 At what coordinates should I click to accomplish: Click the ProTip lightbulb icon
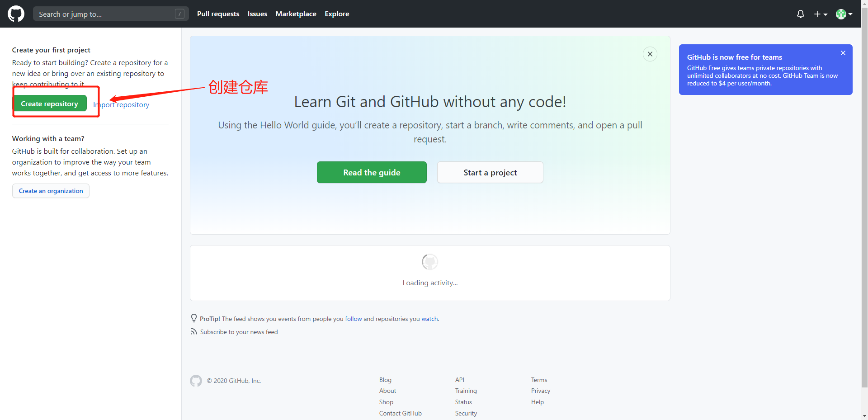[x=194, y=318]
